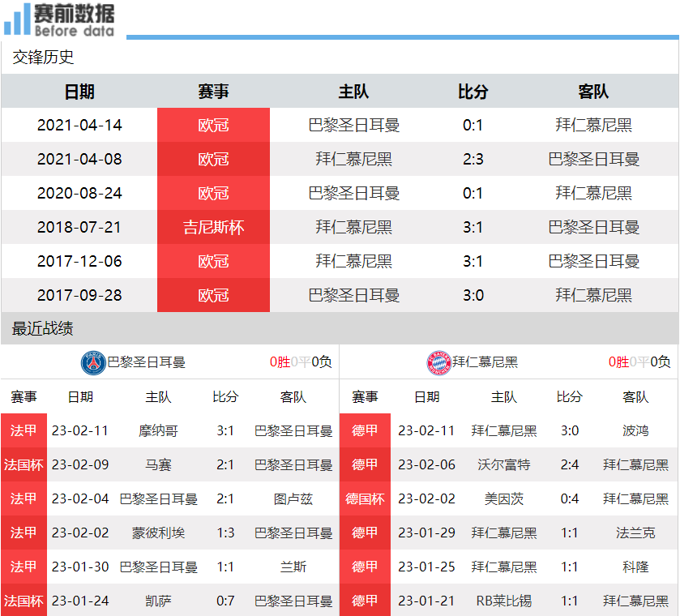
Task: Click the 德甲 label in the 23-02-11 row
Action: click(365, 430)
